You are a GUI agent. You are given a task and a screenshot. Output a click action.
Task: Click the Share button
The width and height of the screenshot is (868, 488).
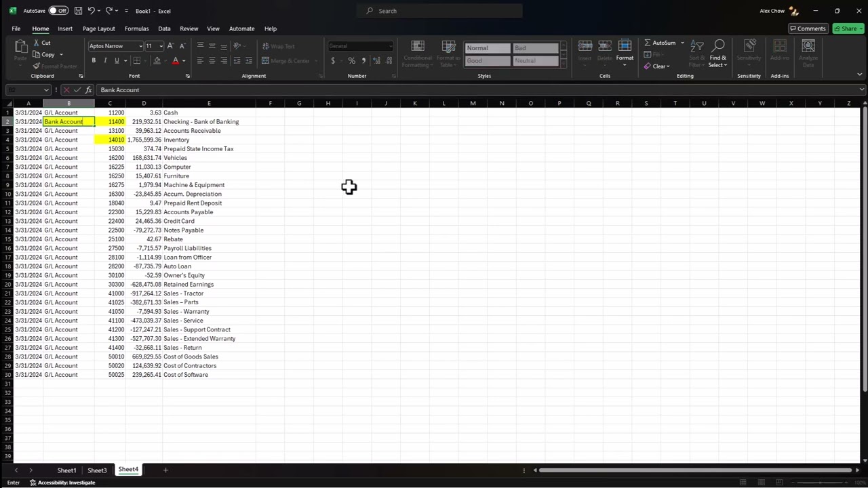pyautogui.click(x=848, y=28)
